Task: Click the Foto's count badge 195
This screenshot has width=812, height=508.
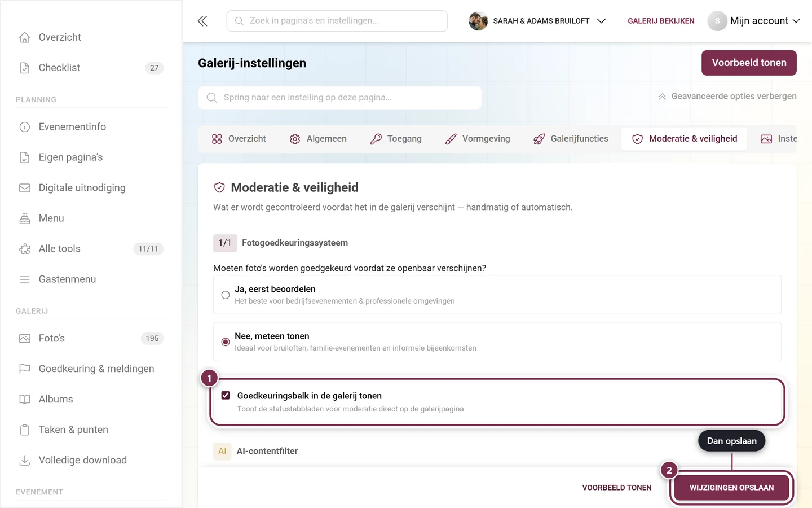Action: point(152,339)
